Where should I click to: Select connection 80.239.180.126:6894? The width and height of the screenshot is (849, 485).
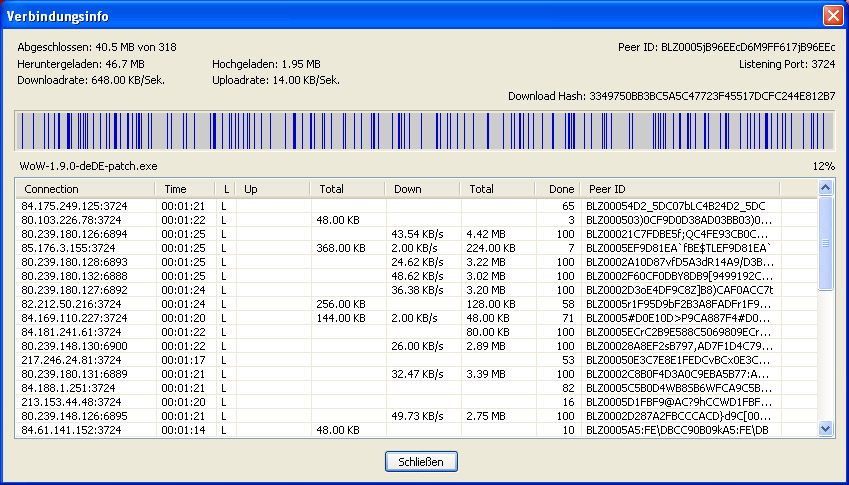[x=416, y=234]
